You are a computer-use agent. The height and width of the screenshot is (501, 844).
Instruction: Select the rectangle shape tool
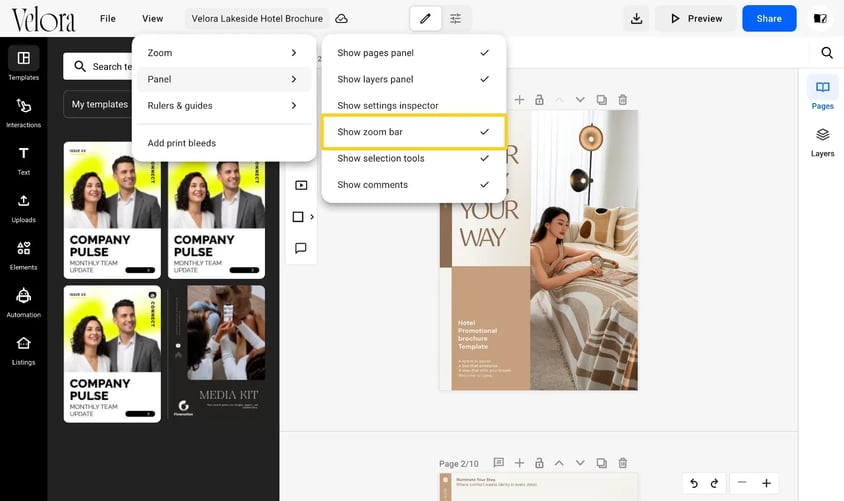(298, 217)
